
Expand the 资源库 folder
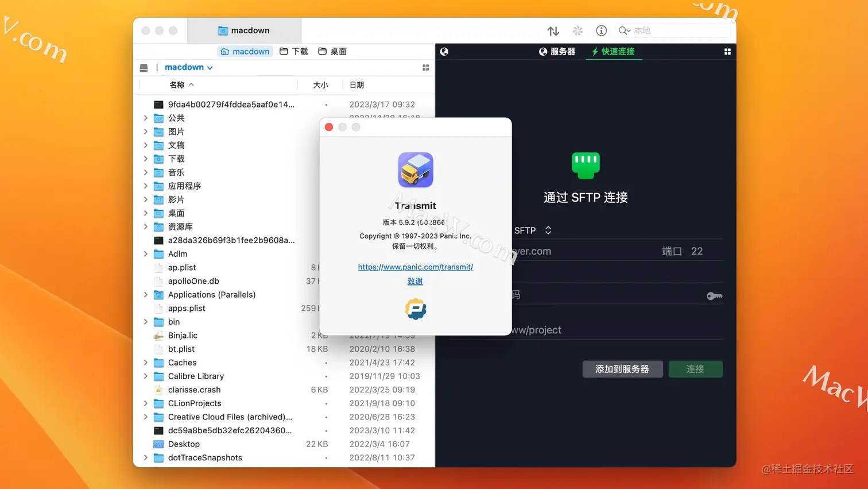(x=146, y=226)
